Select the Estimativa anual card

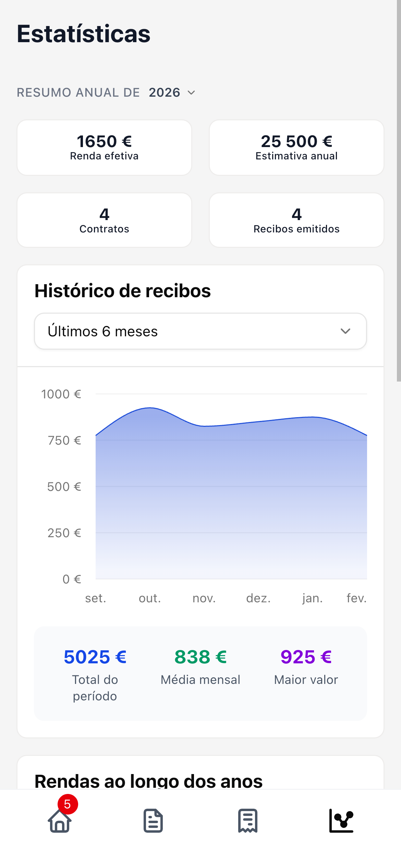coord(296,148)
